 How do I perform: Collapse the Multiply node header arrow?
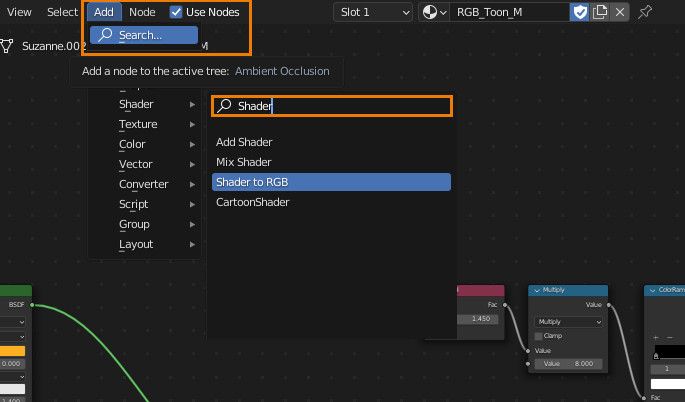click(x=535, y=290)
